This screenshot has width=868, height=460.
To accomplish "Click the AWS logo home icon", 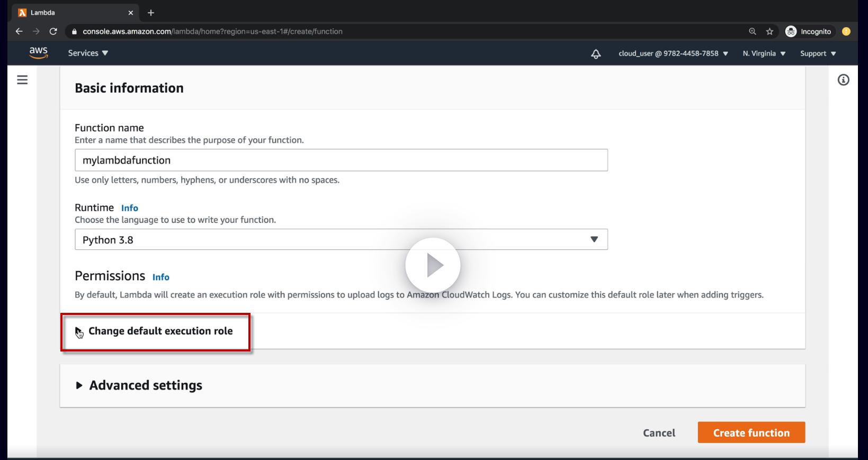I will (x=39, y=53).
